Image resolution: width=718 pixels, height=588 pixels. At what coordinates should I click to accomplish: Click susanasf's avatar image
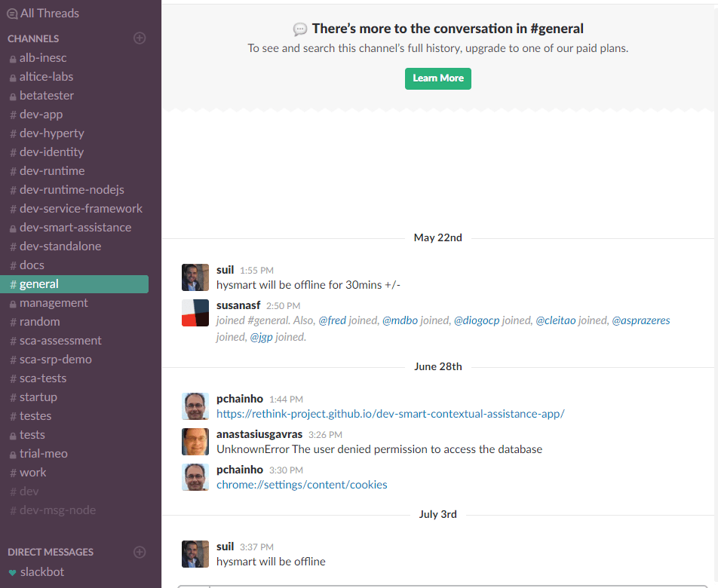pos(195,313)
